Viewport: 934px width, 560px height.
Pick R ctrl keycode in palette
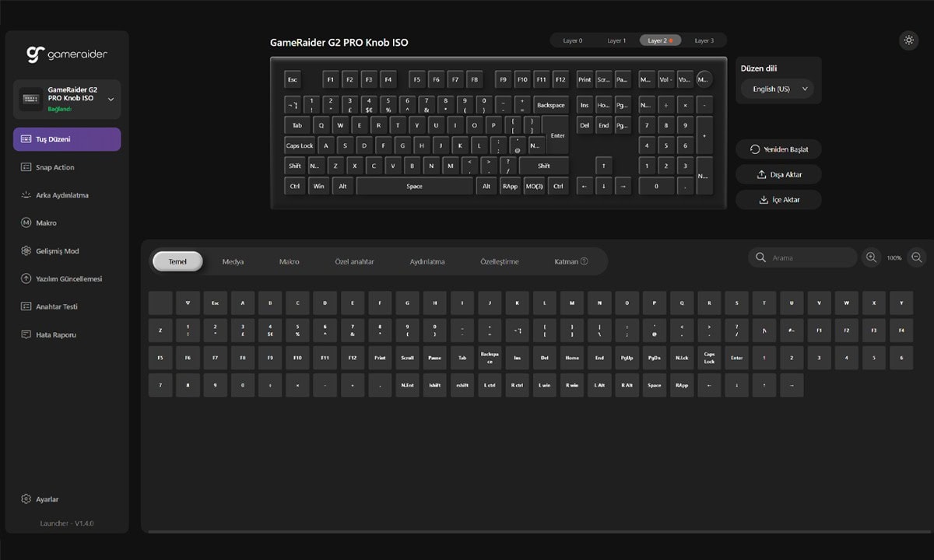[517, 385]
